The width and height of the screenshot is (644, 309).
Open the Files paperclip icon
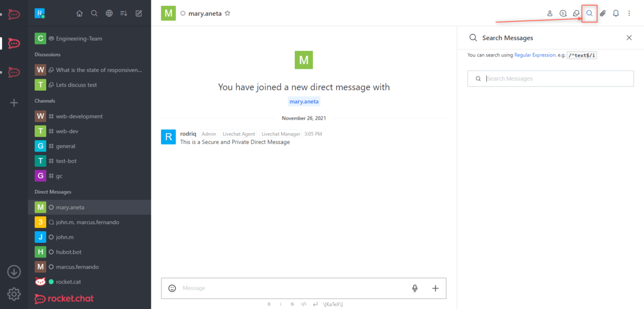point(603,13)
